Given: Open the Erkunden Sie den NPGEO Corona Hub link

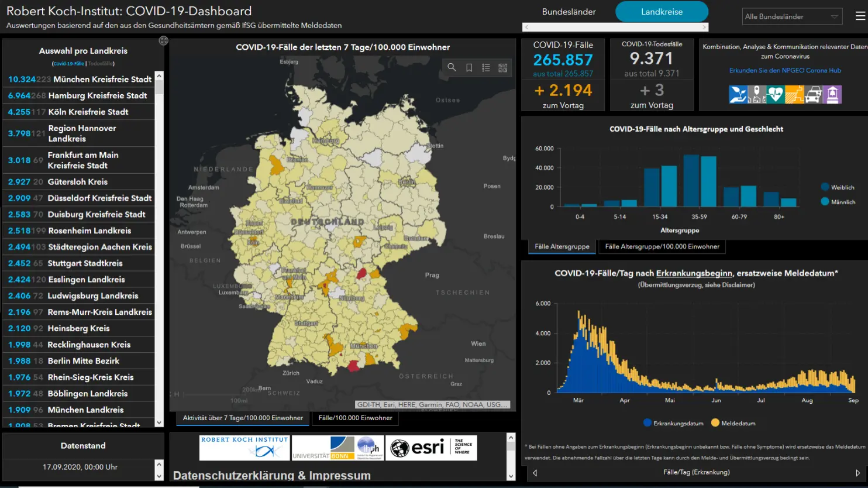Looking at the screenshot, I should [785, 70].
